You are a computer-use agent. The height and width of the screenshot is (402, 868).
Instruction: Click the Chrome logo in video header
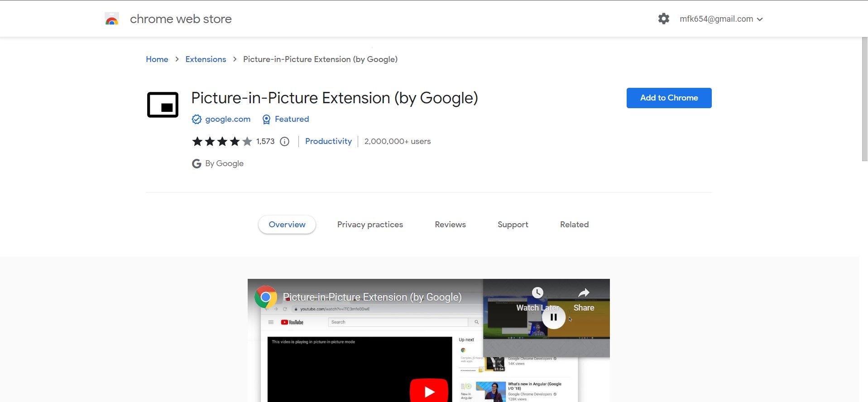click(x=266, y=297)
